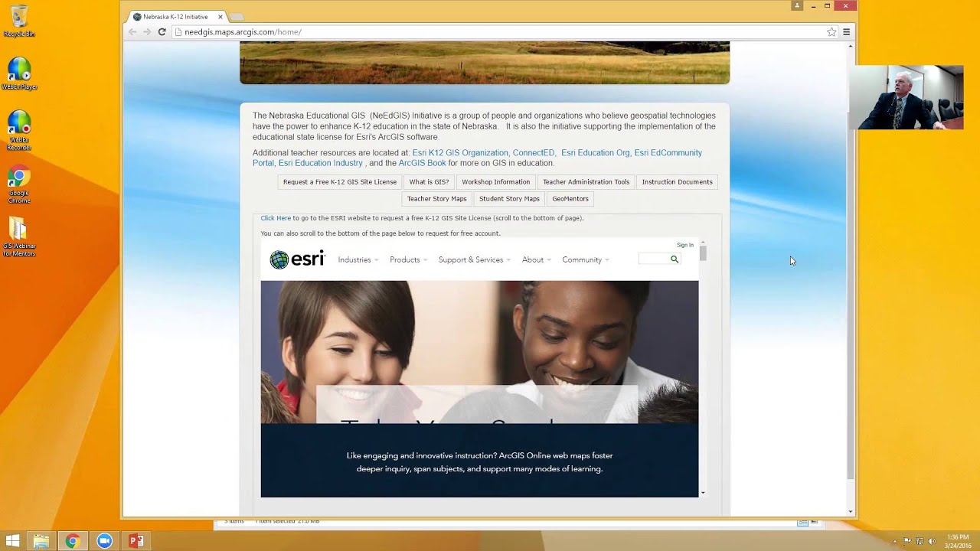Click the Windows Start button
Image resolution: width=980 pixels, height=551 pixels.
point(12,541)
